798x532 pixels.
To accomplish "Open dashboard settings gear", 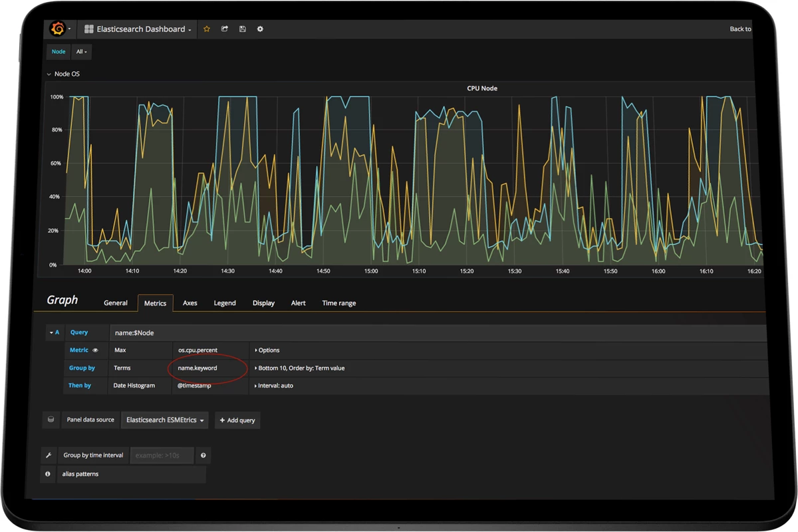I will (x=260, y=29).
